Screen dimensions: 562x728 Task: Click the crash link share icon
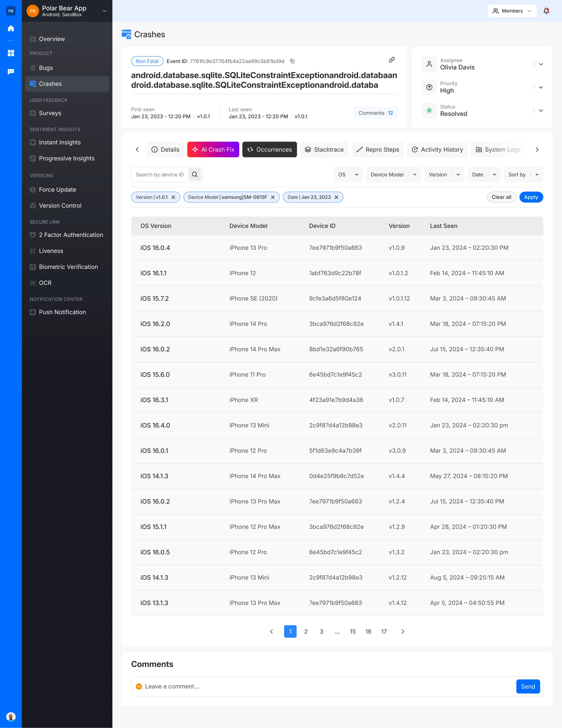pos(392,60)
